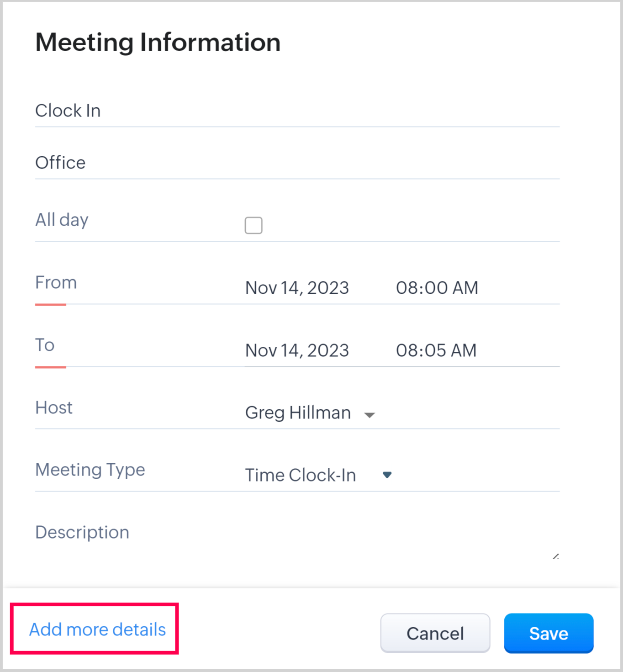The width and height of the screenshot is (623, 672).
Task: Enable the All day checkbox
Action: click(x=253, y=225)
